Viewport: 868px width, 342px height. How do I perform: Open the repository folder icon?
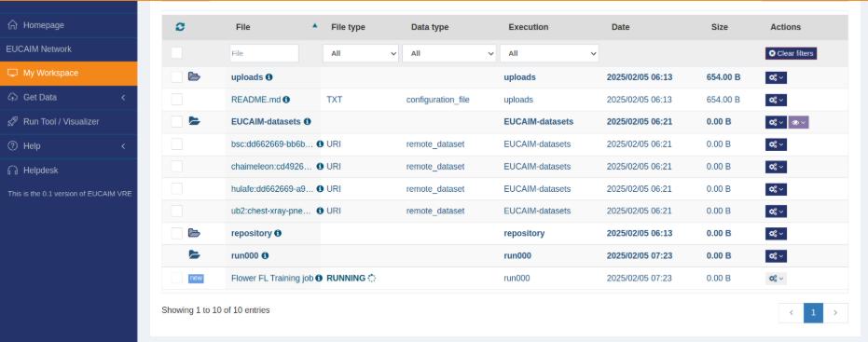click(x=194, y=232)
